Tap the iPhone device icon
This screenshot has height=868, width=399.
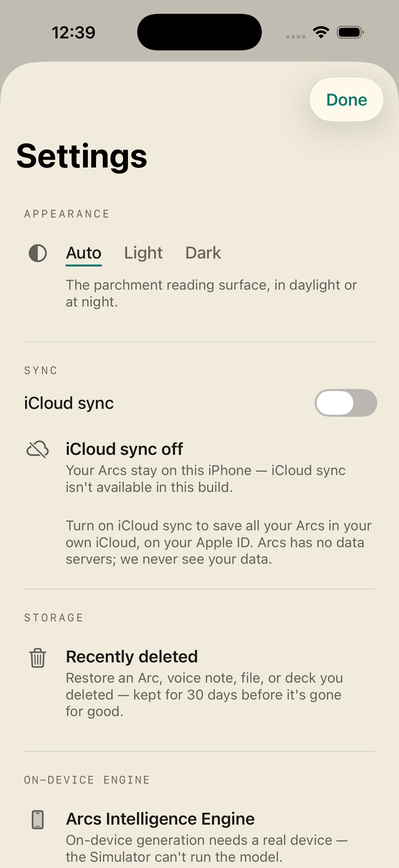tap(38, 819)
